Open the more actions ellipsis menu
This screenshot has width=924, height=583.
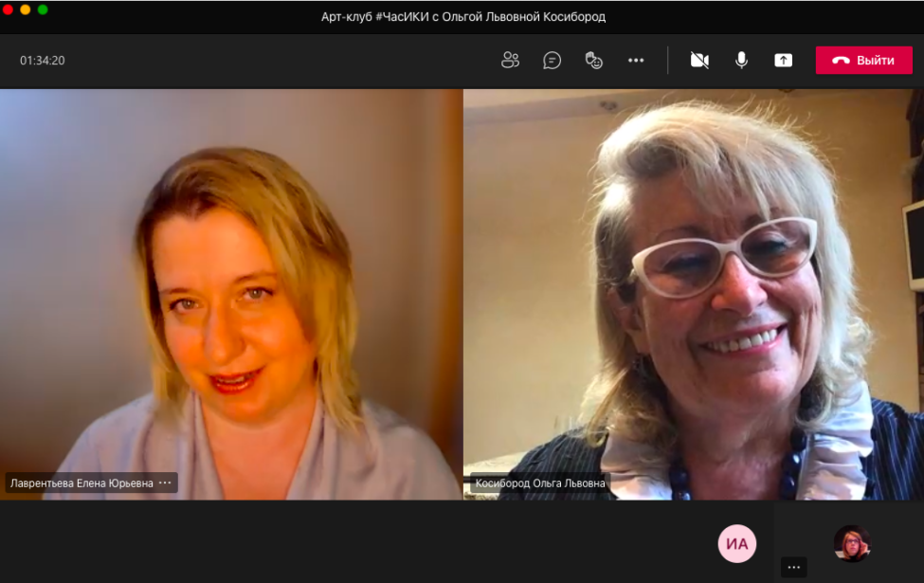pos(636,61)
